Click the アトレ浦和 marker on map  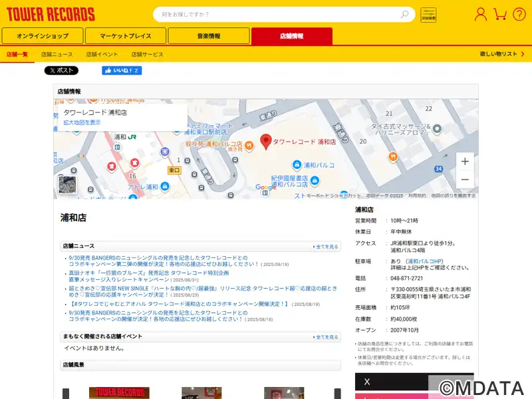point(165,186)
